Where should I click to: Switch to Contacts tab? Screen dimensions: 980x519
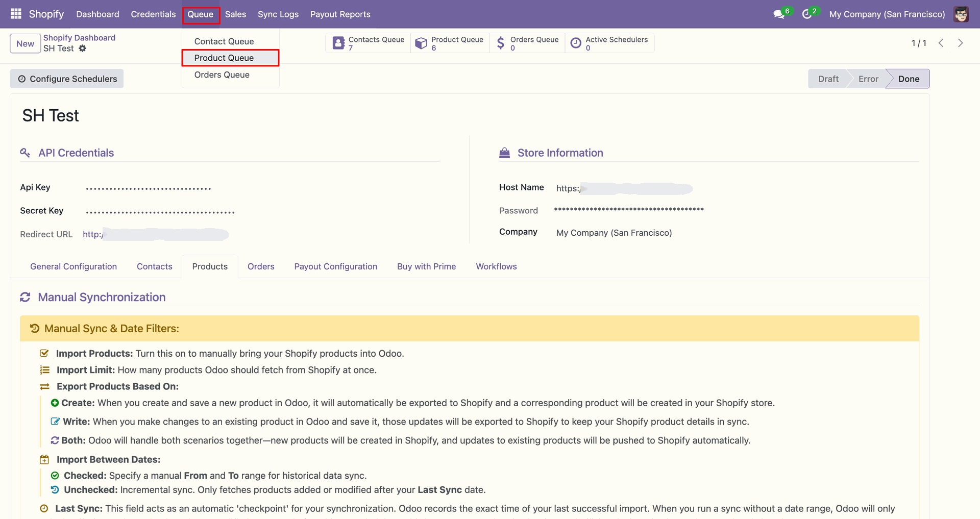154,266
